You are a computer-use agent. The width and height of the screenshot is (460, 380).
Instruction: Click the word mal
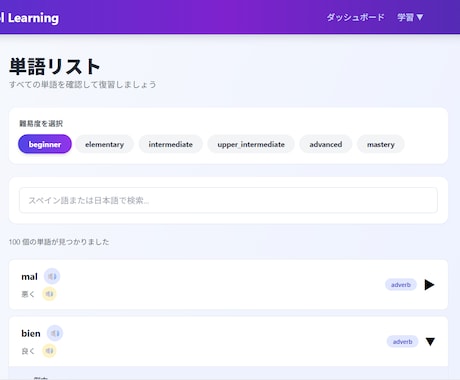(x=29, y=277)
